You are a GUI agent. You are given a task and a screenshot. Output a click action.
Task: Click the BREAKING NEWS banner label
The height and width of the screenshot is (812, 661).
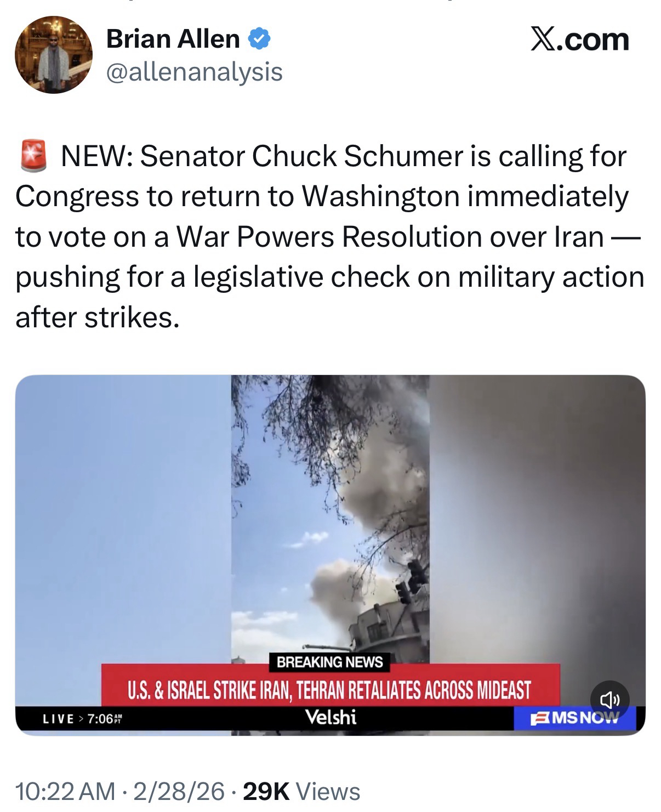pyautogui.click(x=330, y=662)
